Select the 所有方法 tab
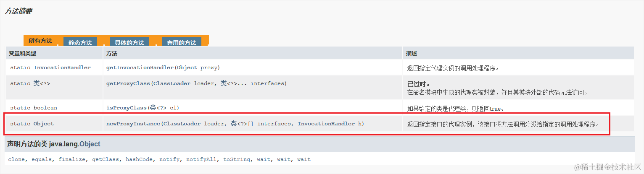 click(x=40, y=41)
